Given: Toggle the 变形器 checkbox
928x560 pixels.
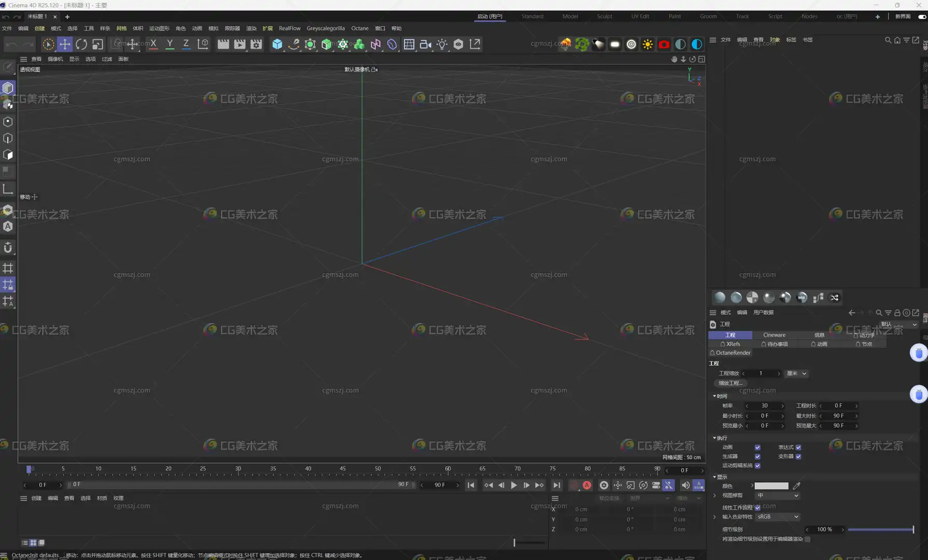Looking at the screenshot, I should (798, 457).
